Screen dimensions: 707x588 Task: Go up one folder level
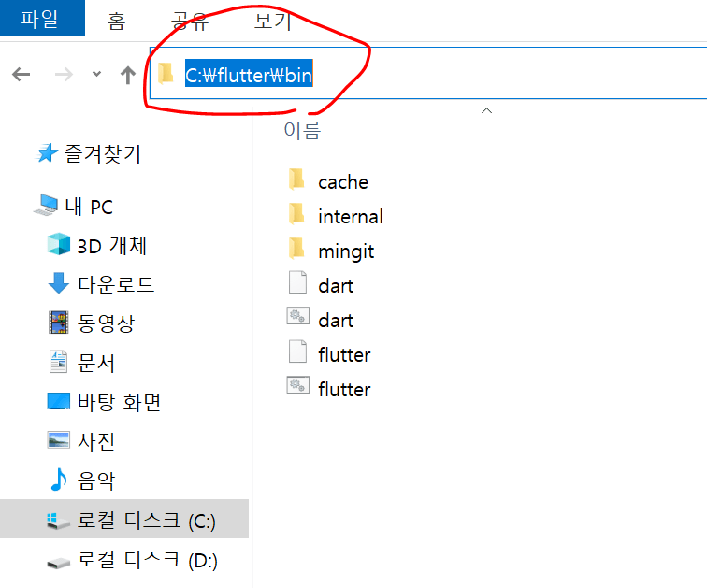pos(128,75)
